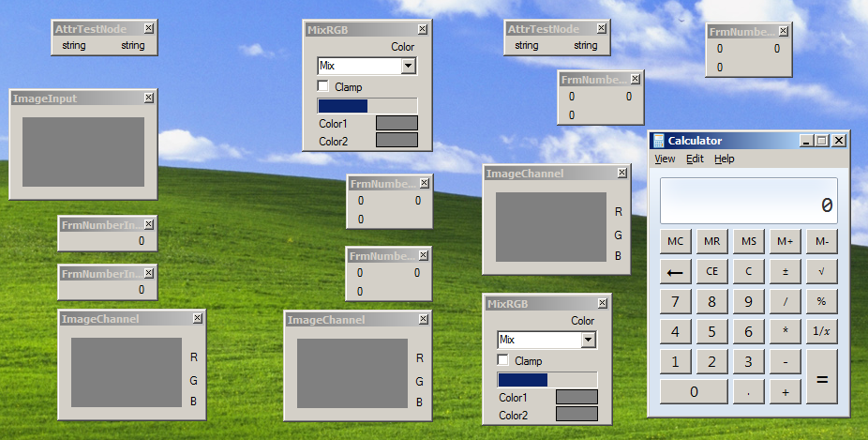Click the M- memory subtract button
The height and width of the screenshot is (440, 868).
tap(821, 242)
